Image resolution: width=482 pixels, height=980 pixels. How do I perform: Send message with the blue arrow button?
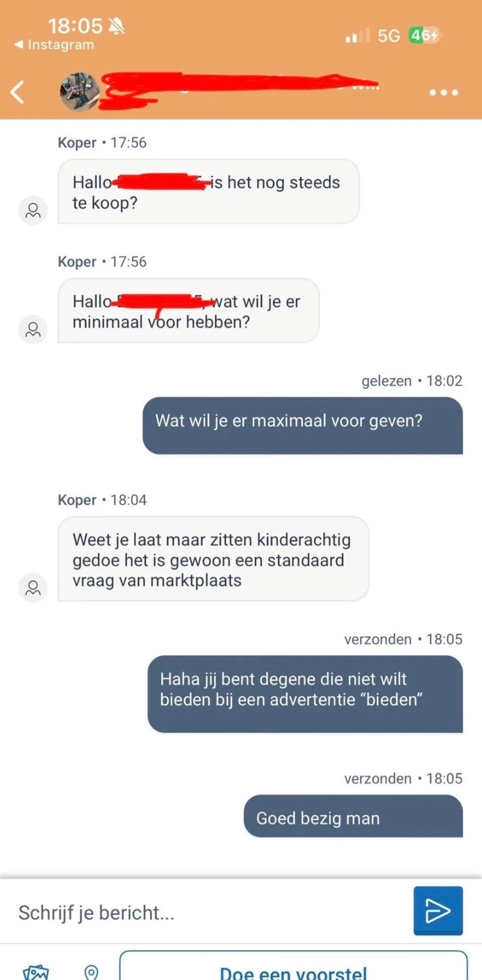click(x=438, y=911)
